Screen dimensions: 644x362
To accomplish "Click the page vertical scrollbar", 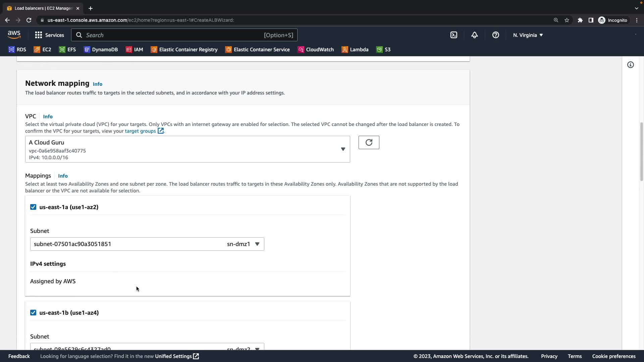I will click(641, 151).
